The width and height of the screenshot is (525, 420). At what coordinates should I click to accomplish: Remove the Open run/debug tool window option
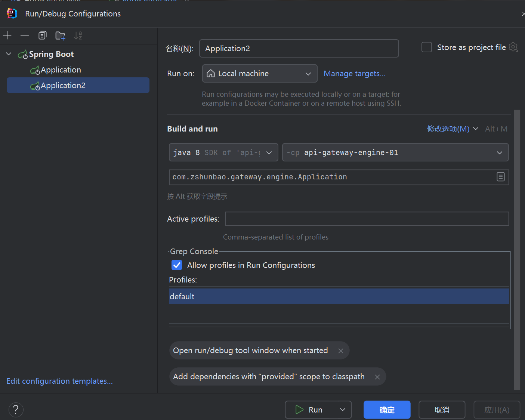point(340,351)
